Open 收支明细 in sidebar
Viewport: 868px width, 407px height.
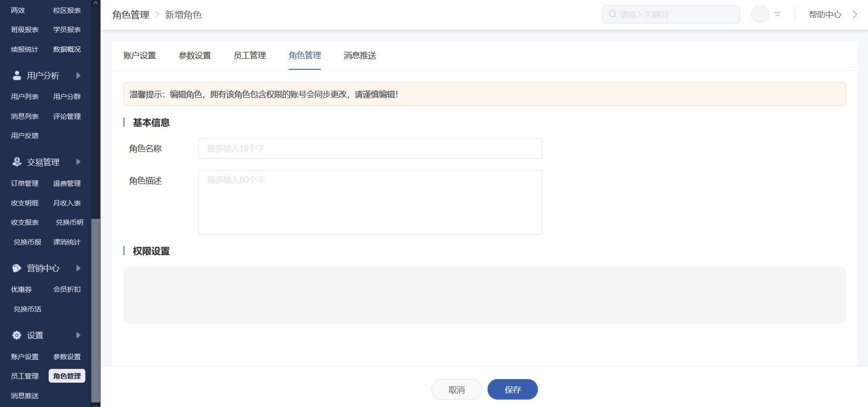click(x=25, y=203)
